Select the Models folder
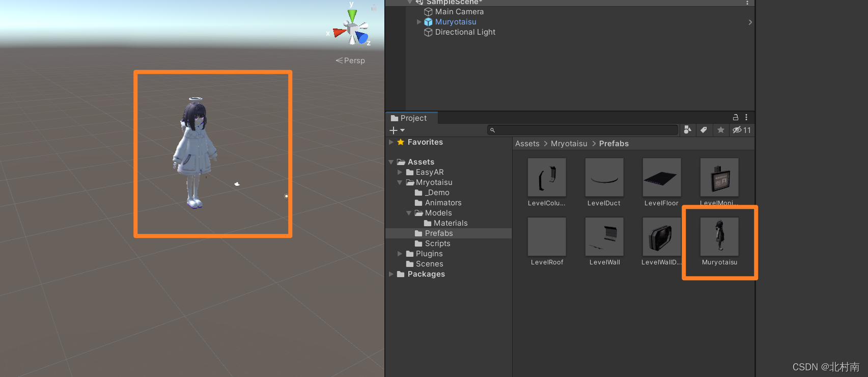The image size is (868, 377). (x=438, y=213)
